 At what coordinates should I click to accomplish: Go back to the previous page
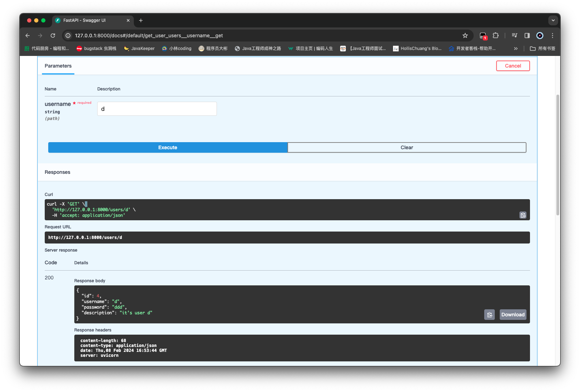(x=27, y=36)
